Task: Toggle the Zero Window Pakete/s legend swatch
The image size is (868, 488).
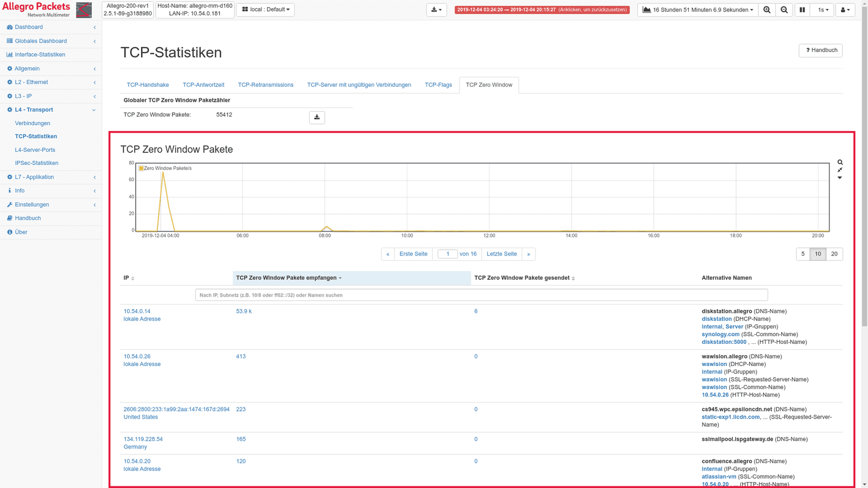Action: tap(141, 168)
